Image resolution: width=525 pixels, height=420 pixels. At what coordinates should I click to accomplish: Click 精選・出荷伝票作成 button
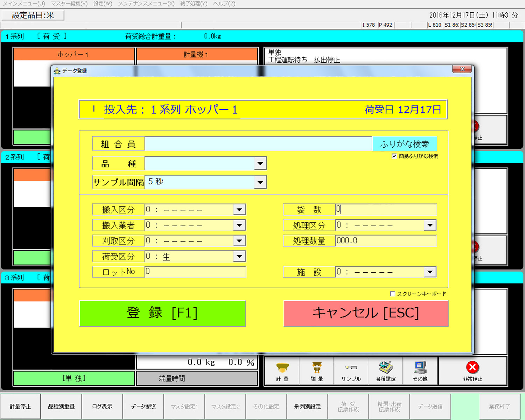[x=389, y=406]
